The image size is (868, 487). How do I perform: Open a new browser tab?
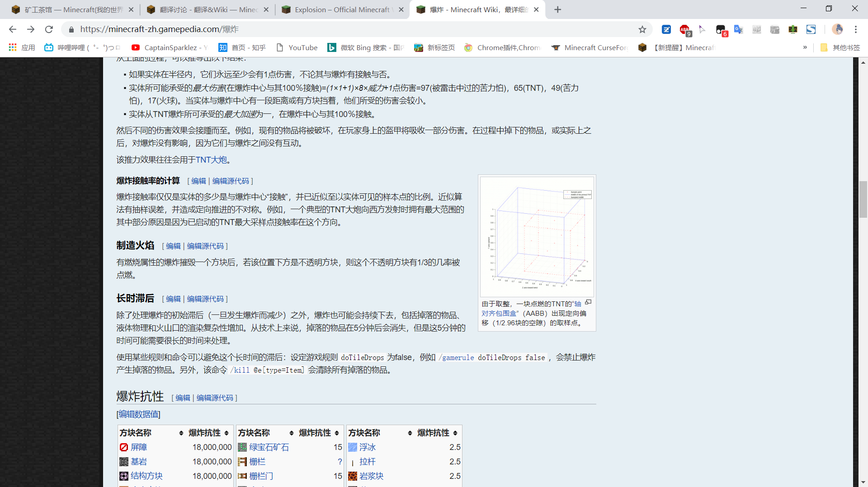(x=558, y=9)
